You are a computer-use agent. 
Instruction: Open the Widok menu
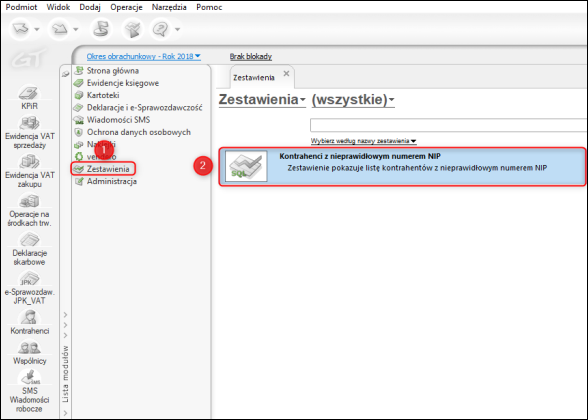pyautogui.click(x=58, y=7)
